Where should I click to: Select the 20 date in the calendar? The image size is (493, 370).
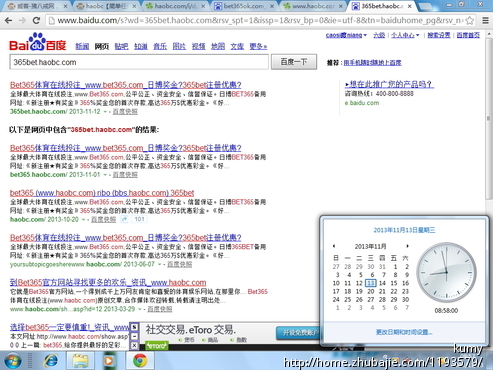(371, 291)
